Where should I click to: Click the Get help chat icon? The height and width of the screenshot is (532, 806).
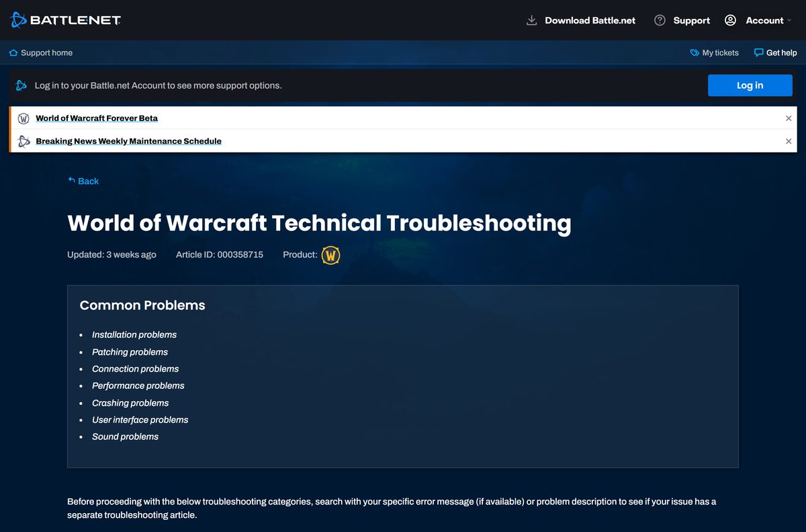pyautogui.click(x=758, y=52)
